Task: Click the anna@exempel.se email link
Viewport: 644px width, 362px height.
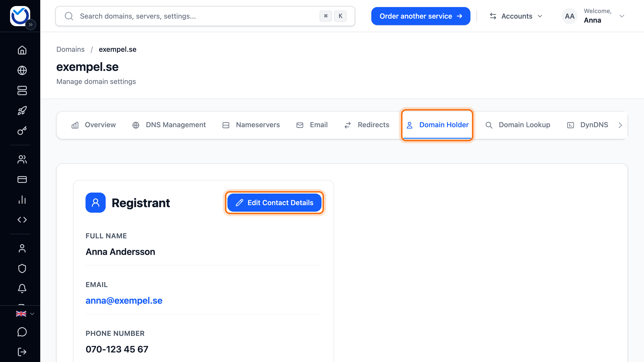Action: pyautogui.click(x=124, y=300)
